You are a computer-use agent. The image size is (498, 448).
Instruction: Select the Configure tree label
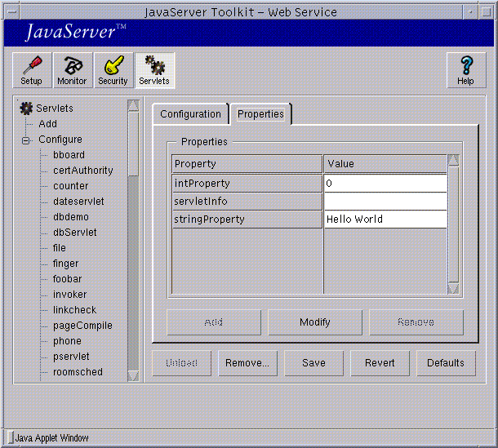coord(60,140)
